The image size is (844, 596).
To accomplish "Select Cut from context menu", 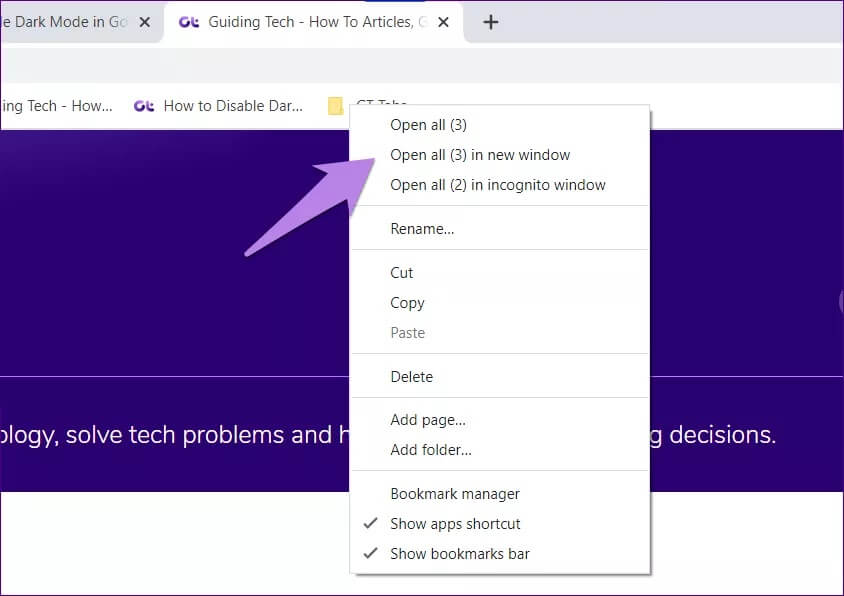I will coord(500,273).
